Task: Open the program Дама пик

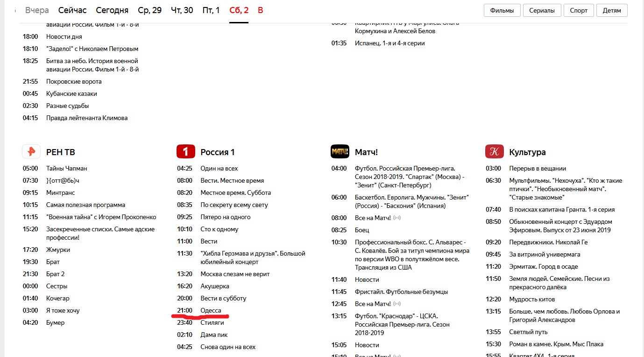Action: (214, 335)
